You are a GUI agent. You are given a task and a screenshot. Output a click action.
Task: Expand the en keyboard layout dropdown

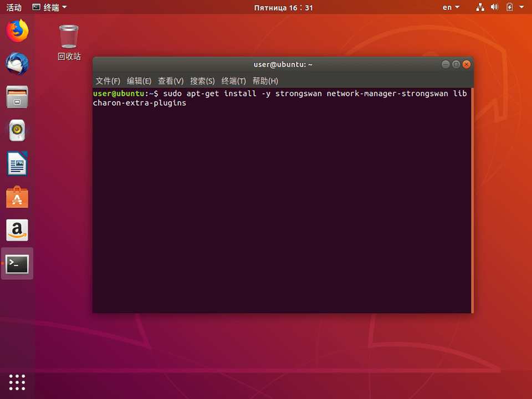point(450,7)
